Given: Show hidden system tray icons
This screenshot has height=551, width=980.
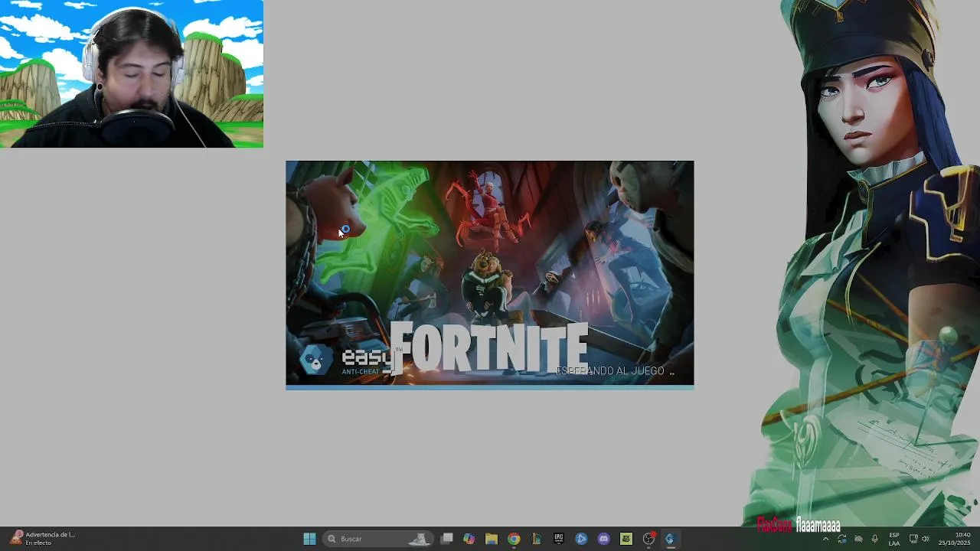Looking at the screenshot, I should [825, 539].
